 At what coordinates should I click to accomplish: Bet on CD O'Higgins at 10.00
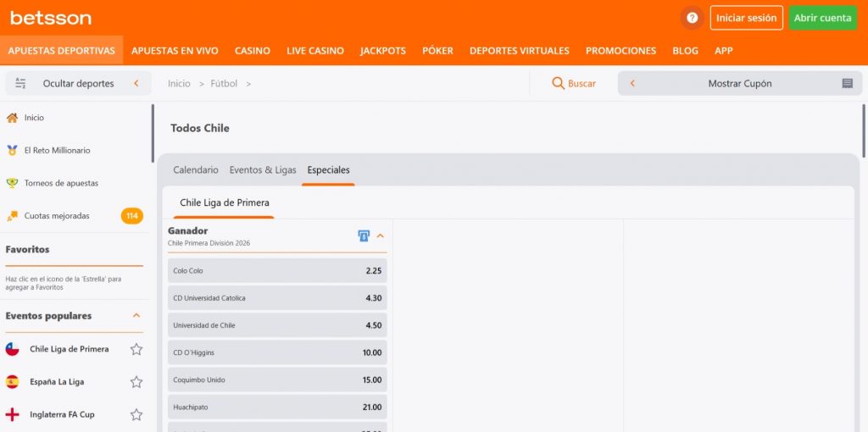(277, 352)
